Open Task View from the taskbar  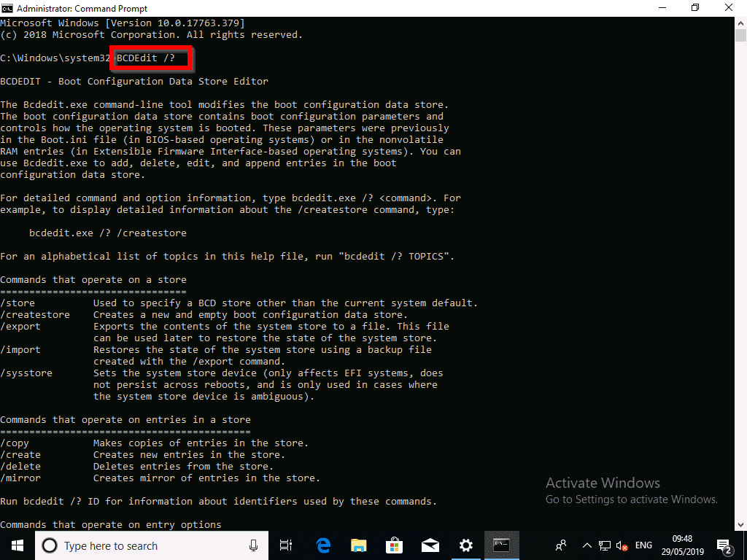[x=286, y=545]
